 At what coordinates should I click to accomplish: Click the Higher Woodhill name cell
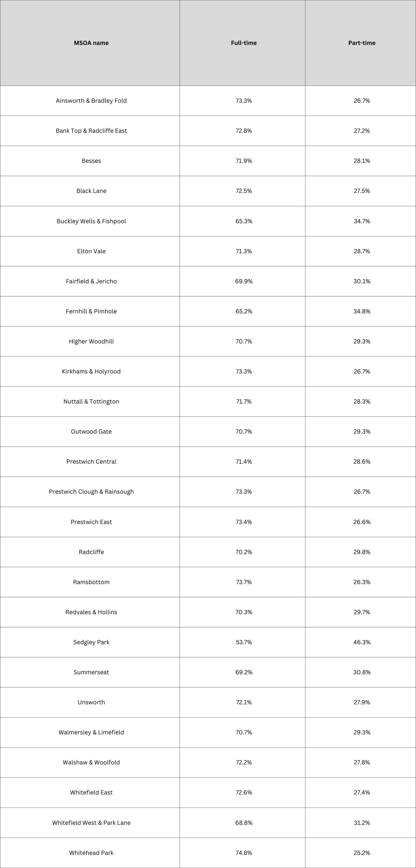click(x=91, y=341)
